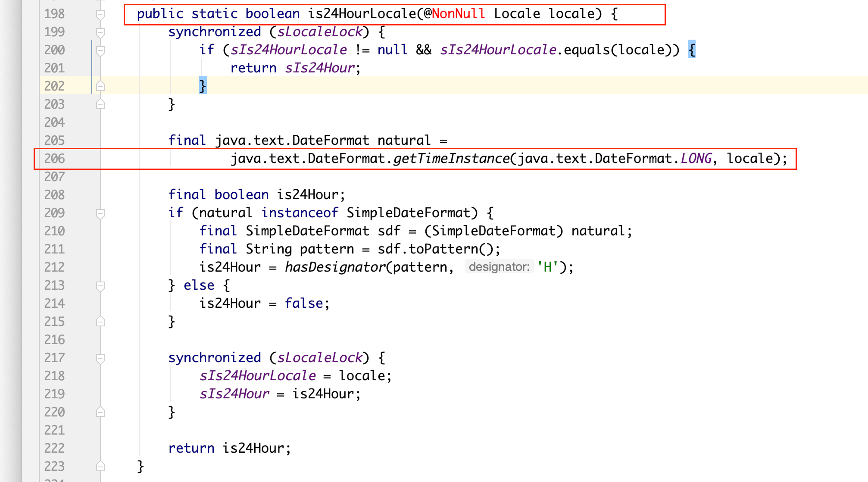Screen dimensions: 868x482
Task: Click toPattern call on line 211
Action: pyautogui.click(x=443, y=249)
